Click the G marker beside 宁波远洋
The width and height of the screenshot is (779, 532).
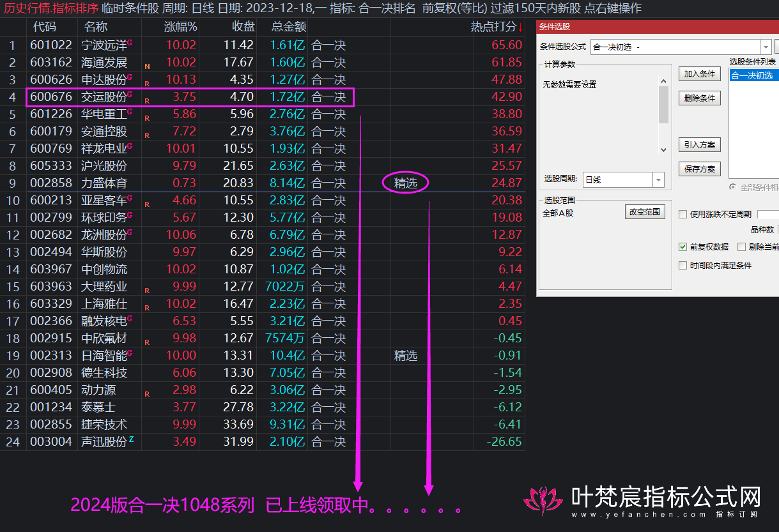click(x=130, y=42)
